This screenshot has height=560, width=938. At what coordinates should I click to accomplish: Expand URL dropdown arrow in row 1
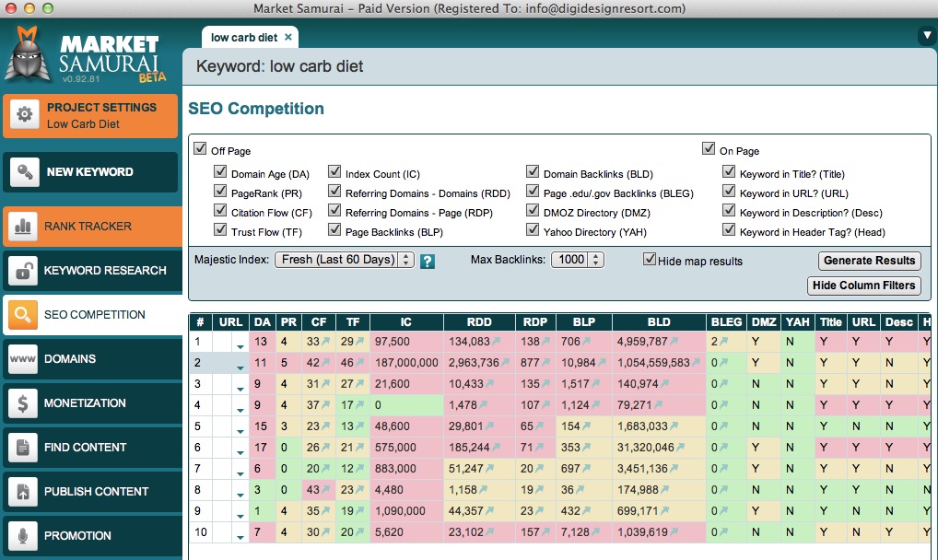[240, 346]
